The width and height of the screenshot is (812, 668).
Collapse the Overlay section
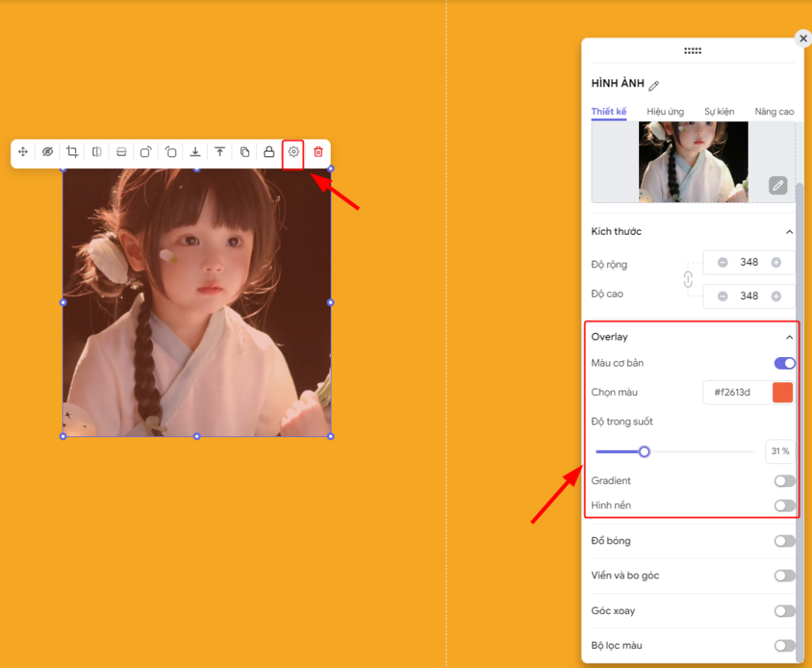(789, 337)
